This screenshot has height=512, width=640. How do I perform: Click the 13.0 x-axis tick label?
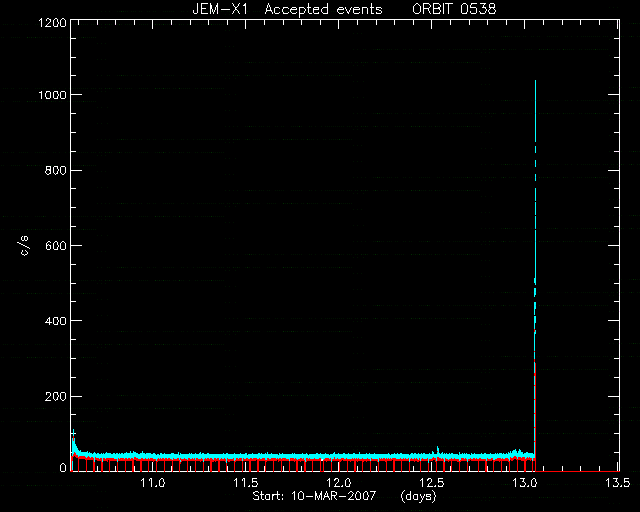(x=525, y=483)
